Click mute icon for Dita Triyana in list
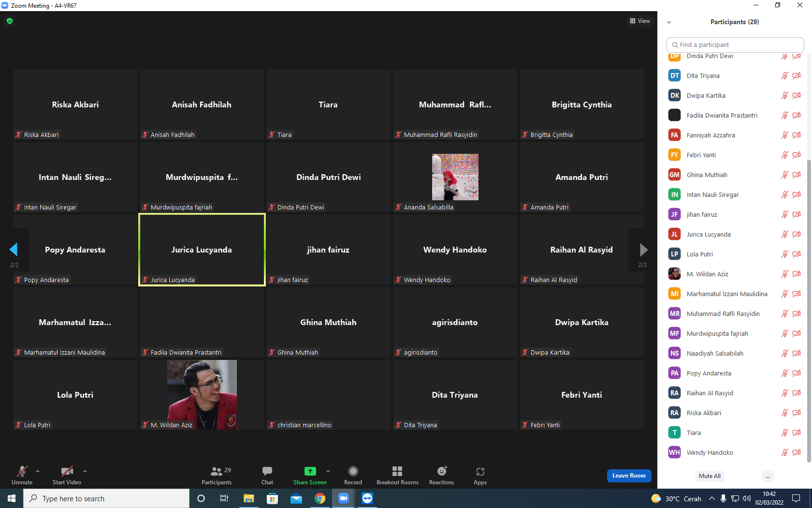The image size is (812, 508). [784, 75]
